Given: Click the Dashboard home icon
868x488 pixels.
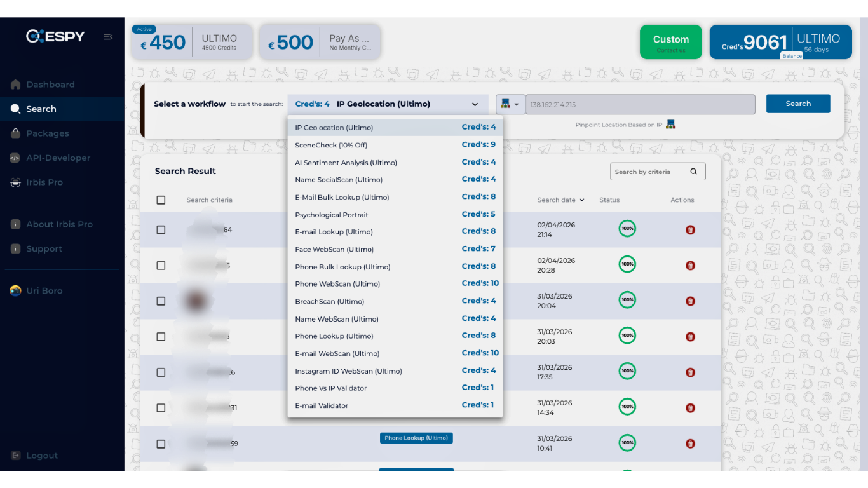Looking at the screenshot, I should pos(15,85).
